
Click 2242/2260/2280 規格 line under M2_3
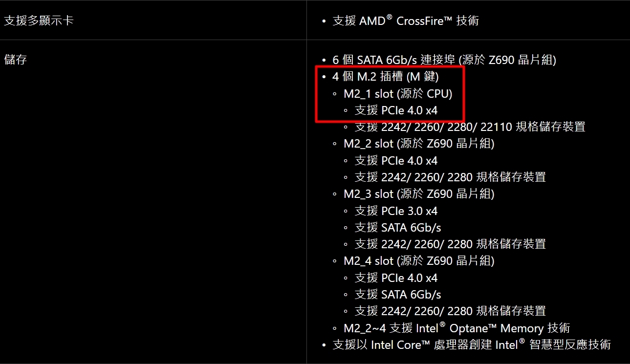(x=450, y=244)
